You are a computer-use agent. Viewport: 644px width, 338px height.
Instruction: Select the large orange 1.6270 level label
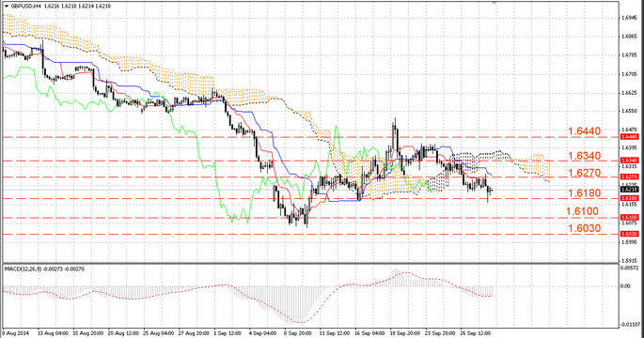point(584,173)
